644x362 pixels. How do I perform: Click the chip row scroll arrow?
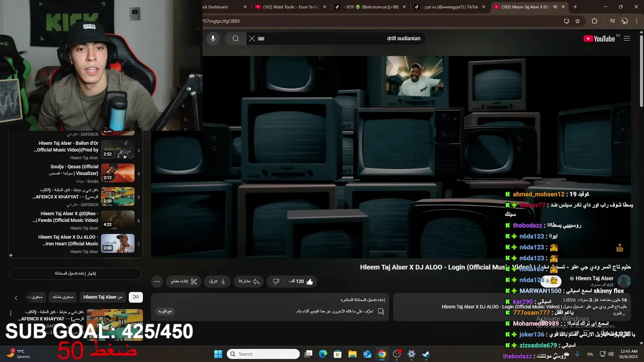tap(16, 298)
